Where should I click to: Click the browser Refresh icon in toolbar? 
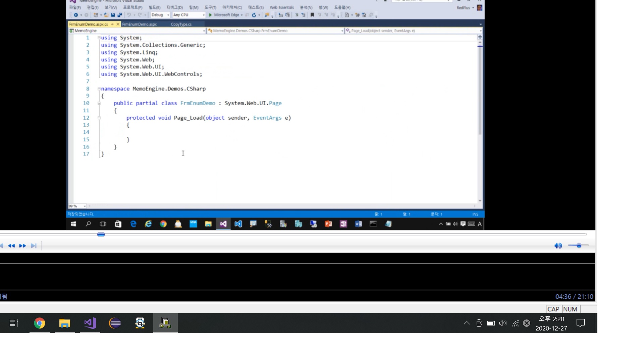click(x=254, y=15)
